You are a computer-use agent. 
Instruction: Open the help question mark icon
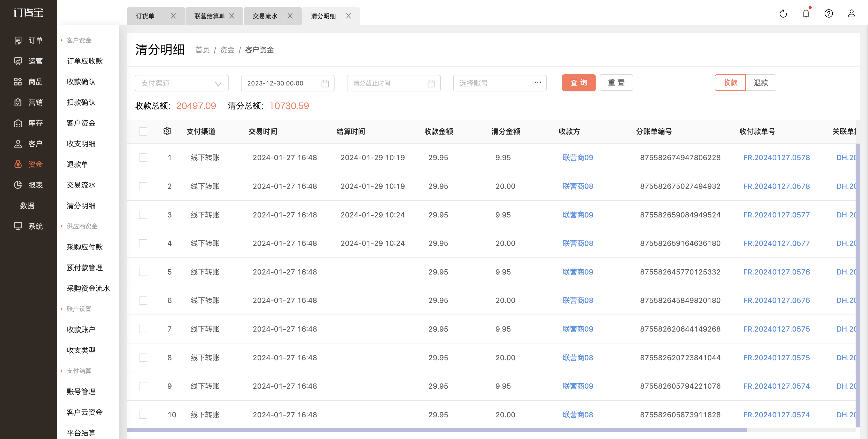coord(828,13)
